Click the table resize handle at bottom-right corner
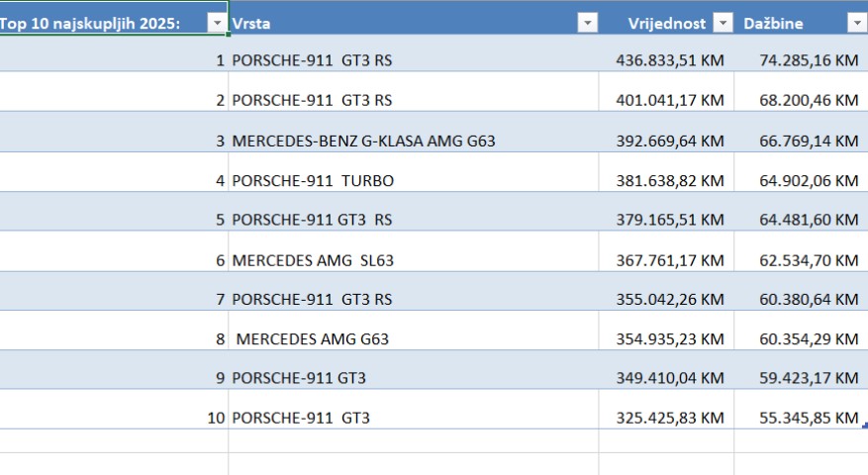Screen dimensions: 868x475 [865, 427]
